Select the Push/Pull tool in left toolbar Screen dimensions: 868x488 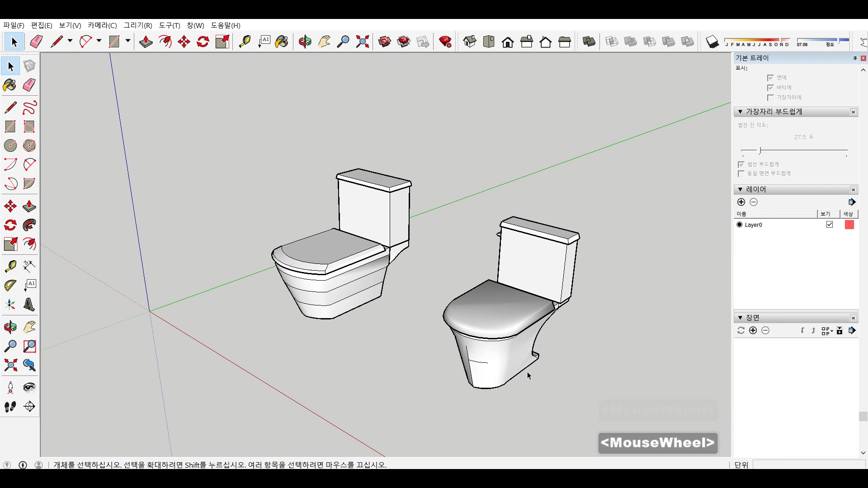point(29,206)
